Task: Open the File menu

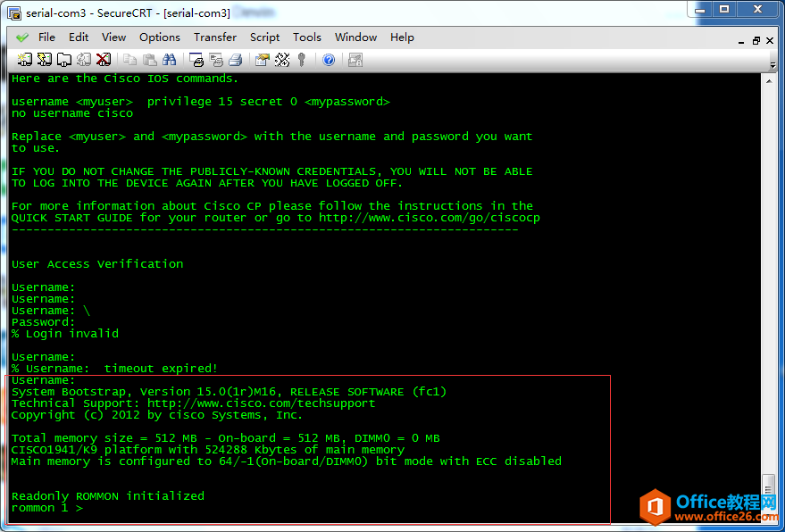Action: click(46, 37)
